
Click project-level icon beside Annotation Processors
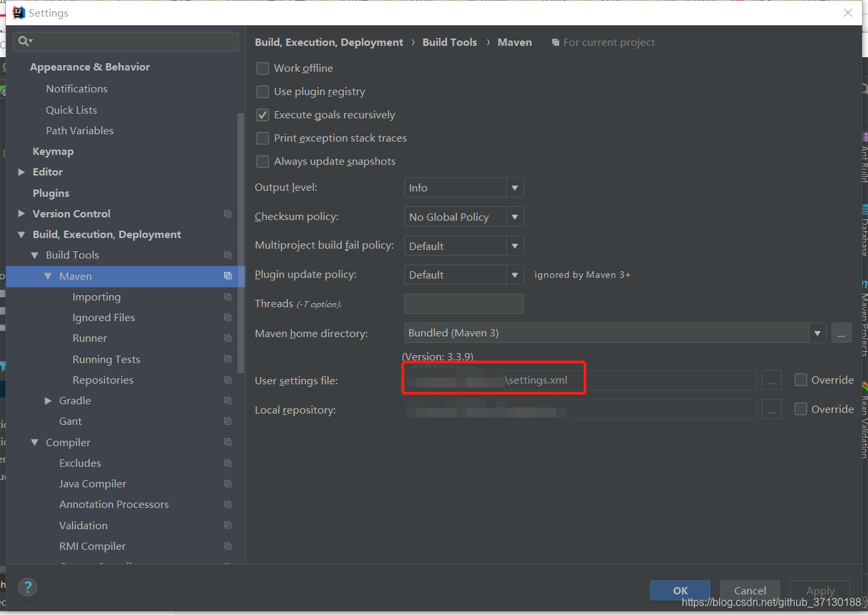pos(227,504)
